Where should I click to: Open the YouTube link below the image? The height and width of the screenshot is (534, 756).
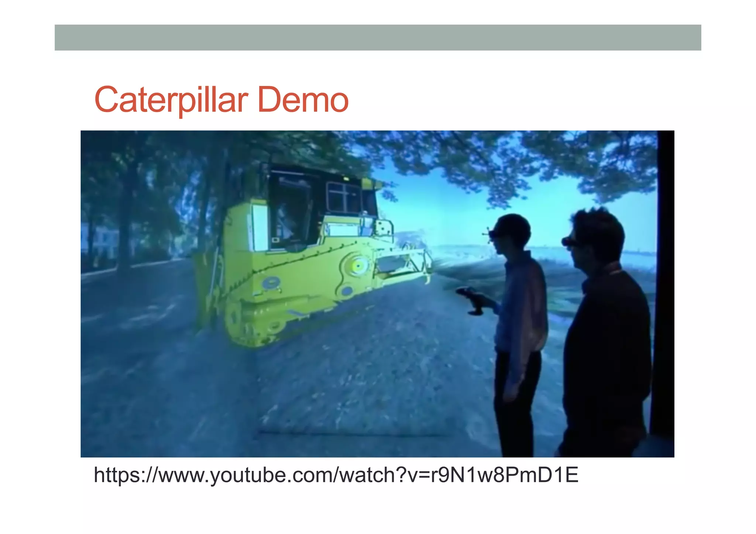336,475
